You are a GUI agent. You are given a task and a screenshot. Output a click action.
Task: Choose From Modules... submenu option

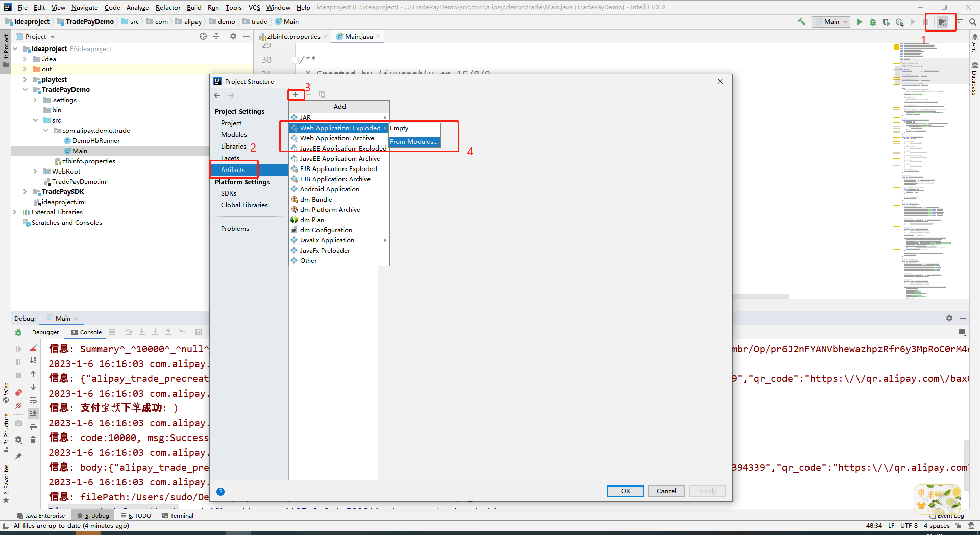click(x=414, y=142)
